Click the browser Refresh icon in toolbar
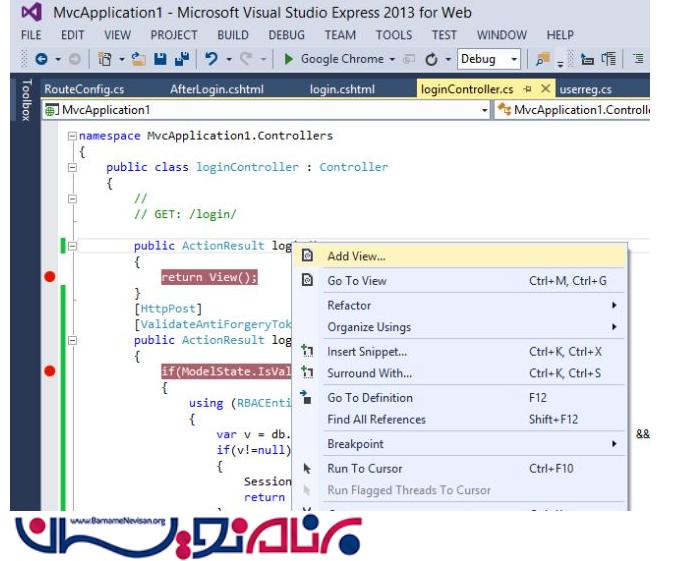This screenshot has height=561, width=679. 432,60
